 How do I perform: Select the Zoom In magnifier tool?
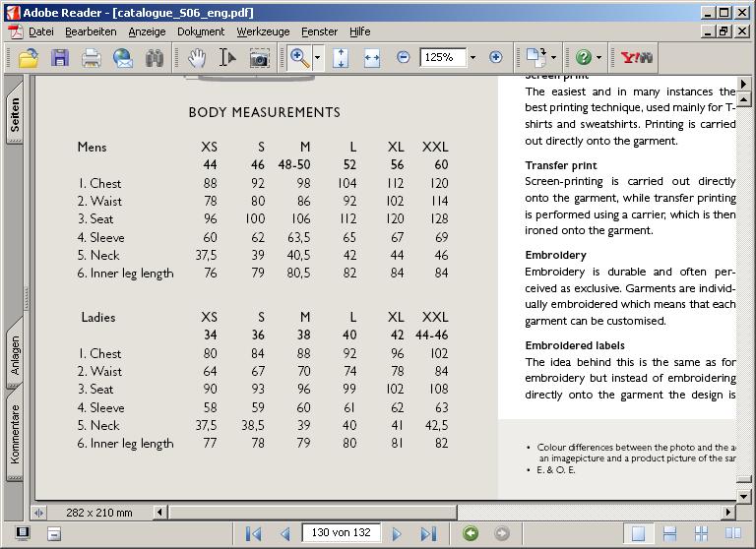pos(299,58)
